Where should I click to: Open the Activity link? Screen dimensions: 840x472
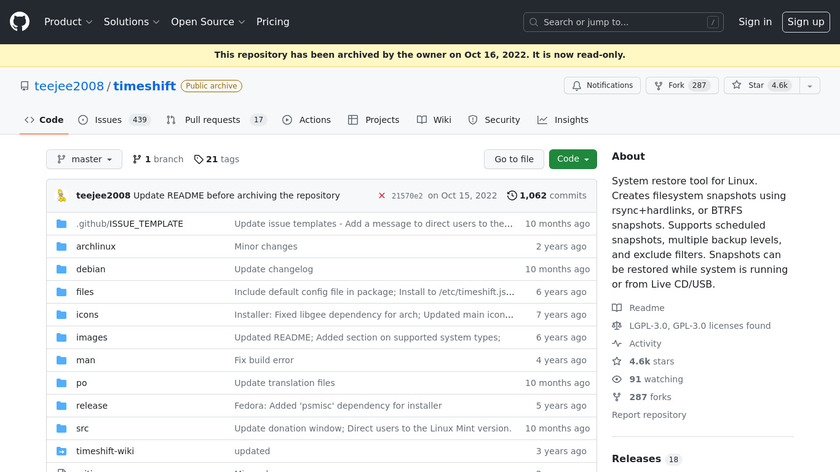pos(636,343)
